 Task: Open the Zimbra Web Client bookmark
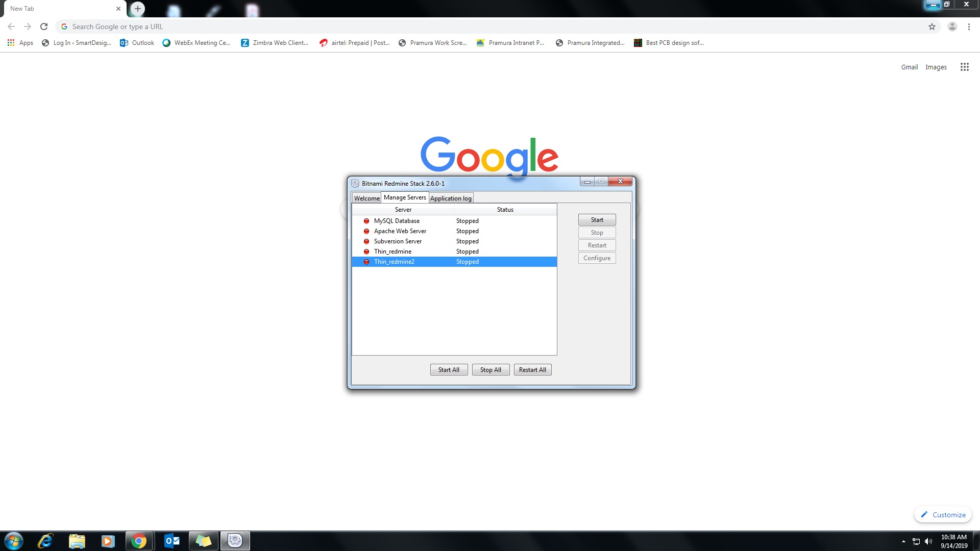coord(275,43)
